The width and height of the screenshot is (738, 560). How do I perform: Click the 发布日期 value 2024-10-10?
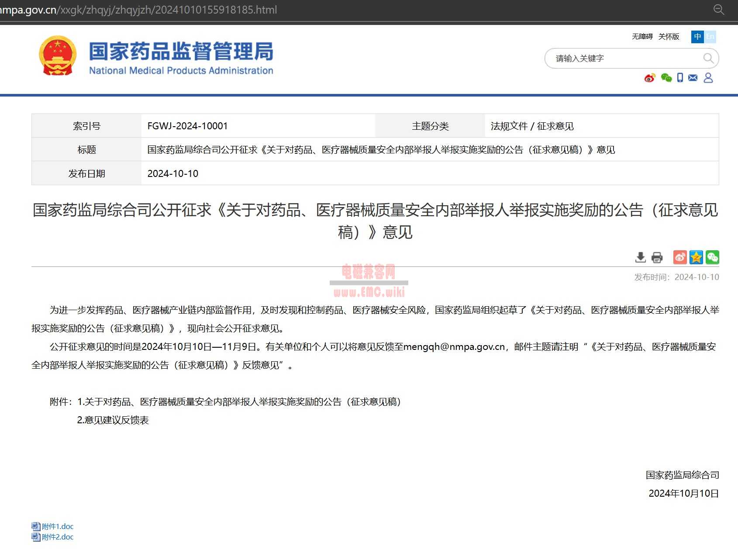[x=173, y=173]
